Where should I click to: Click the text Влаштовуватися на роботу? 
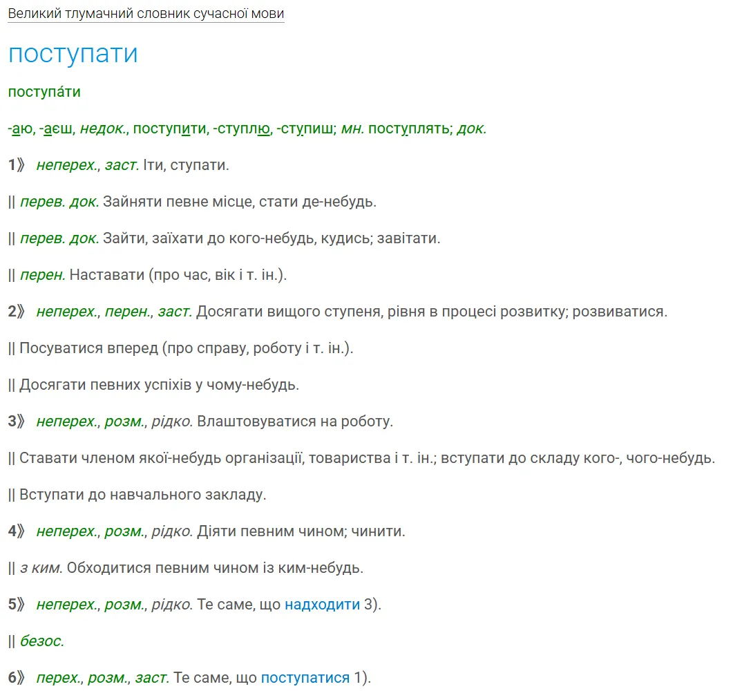click(x=295, y=422)
